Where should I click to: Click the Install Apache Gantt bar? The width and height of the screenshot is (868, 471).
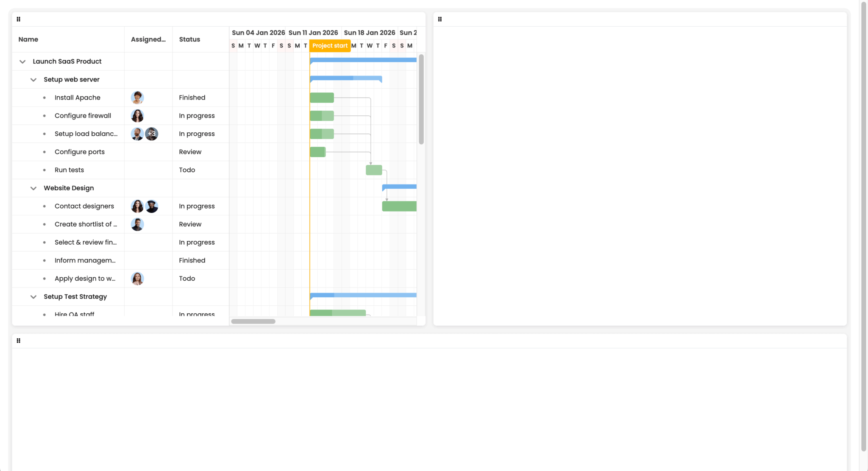[322, 98]
